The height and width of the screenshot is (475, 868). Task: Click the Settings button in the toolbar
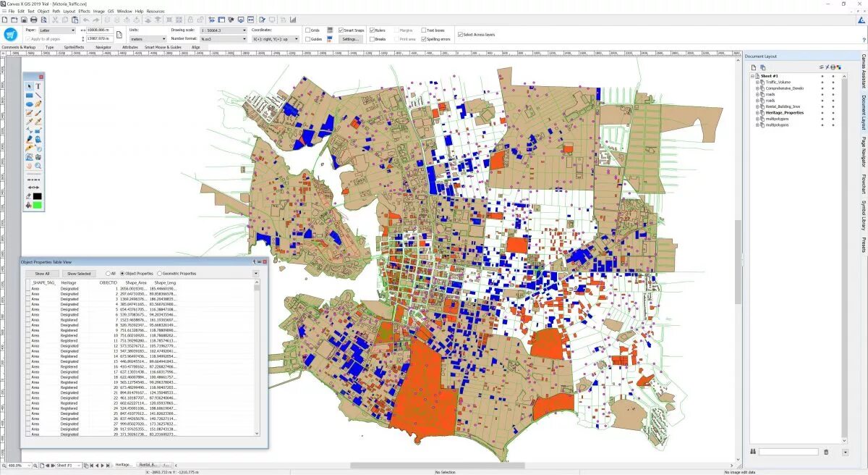pos(350,39)
